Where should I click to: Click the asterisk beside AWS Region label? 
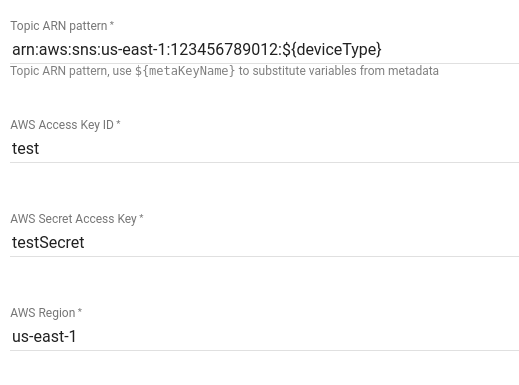[x=80, y=311]
